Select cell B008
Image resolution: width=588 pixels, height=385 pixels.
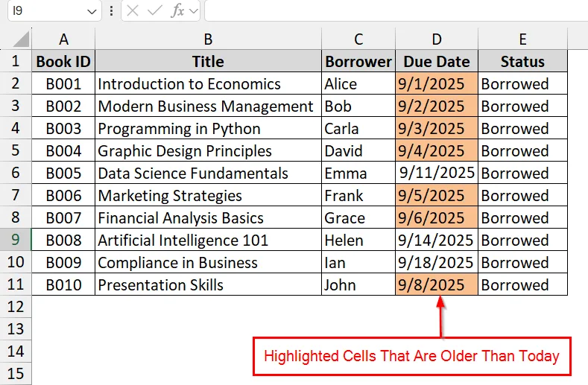coord(63,240)
